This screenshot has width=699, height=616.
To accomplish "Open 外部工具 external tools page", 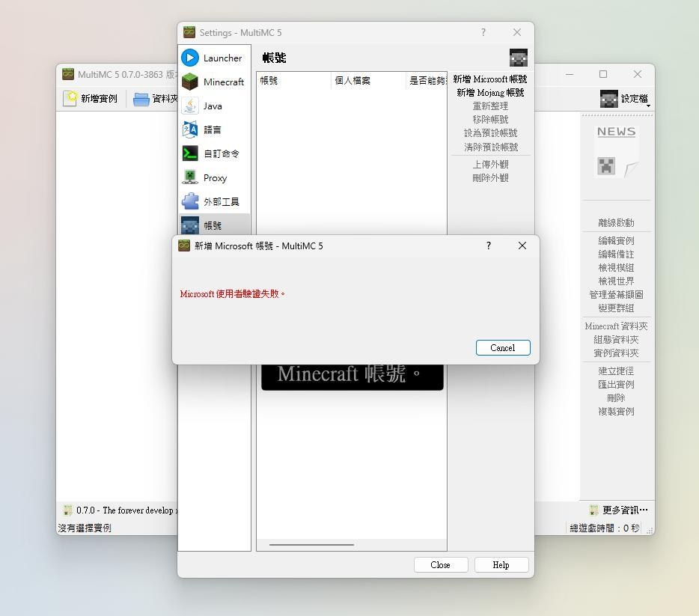I will point(215,201).
